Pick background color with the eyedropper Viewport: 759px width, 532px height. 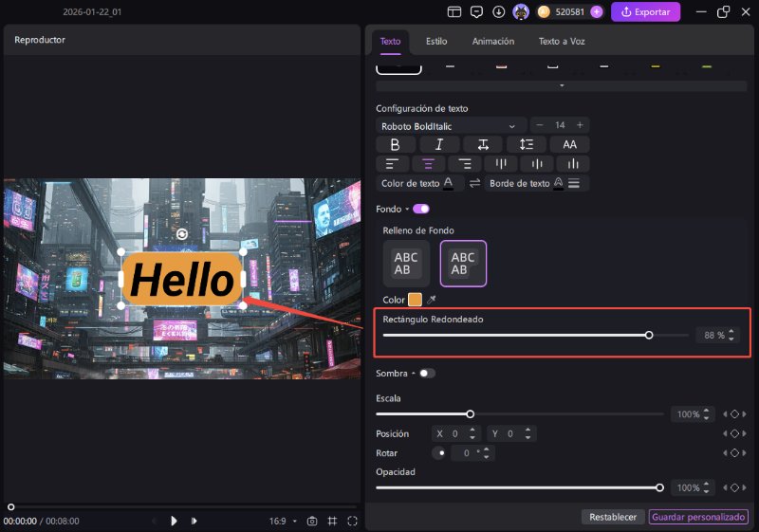coord(432,300)
